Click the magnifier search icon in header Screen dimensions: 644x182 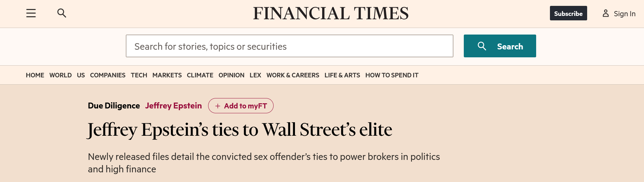pos(62,13)
